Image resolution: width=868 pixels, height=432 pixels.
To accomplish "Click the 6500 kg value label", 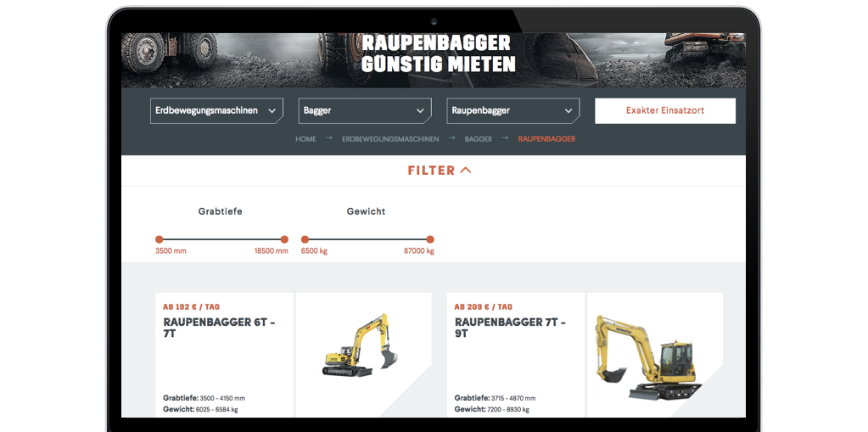I will [x=314, y=251].
